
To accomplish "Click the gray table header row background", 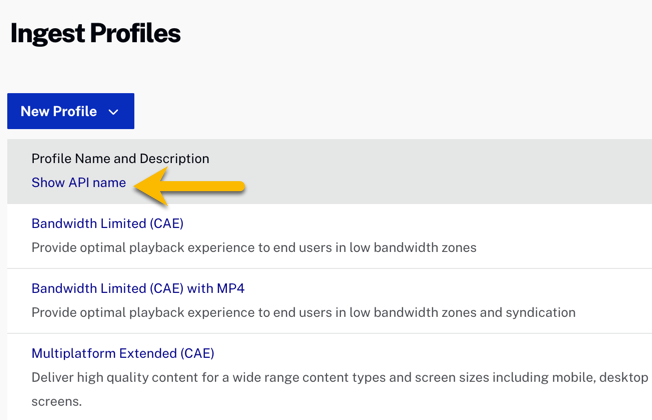I will 450,171.
